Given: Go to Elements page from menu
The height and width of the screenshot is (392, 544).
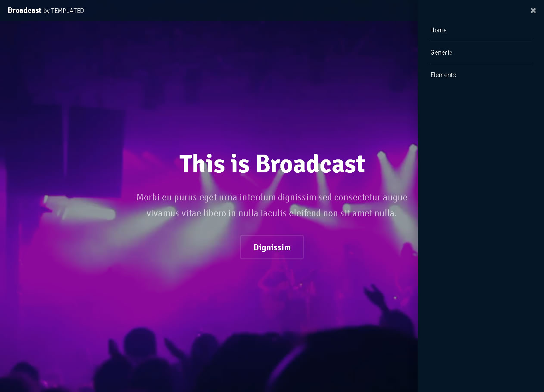Looking at the screenshot, I should (x=443, y=75).
